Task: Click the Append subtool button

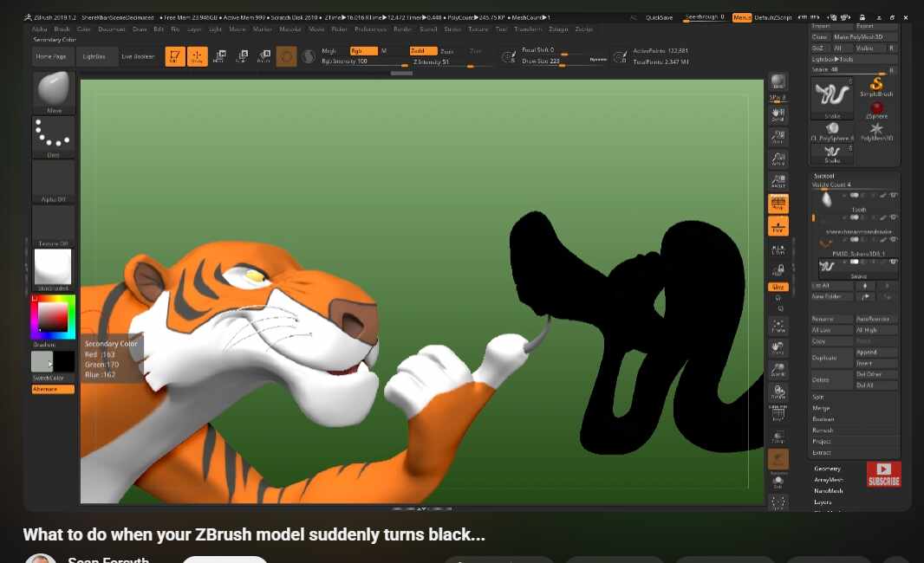Action: coord(875,353)
